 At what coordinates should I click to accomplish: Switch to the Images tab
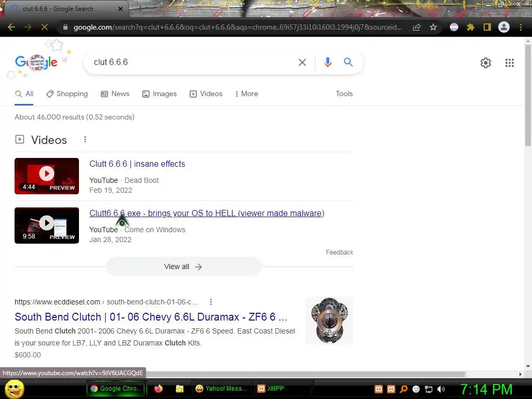pos(159,94)
